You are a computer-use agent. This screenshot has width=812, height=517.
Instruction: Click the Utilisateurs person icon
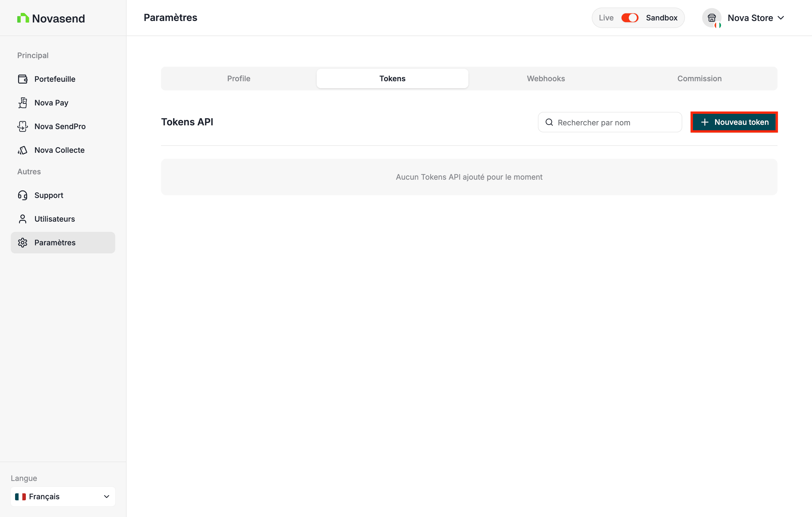coord(23,219)
